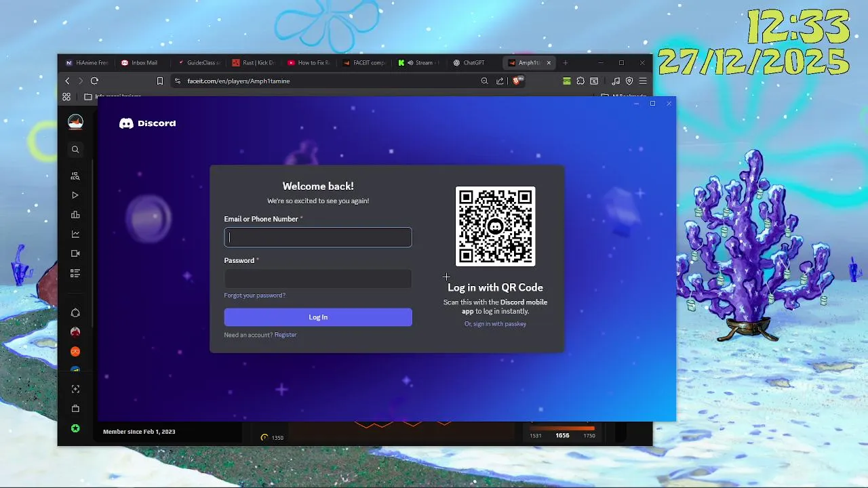Switch to the How to Fix YouTube tab

coord(310,63)
